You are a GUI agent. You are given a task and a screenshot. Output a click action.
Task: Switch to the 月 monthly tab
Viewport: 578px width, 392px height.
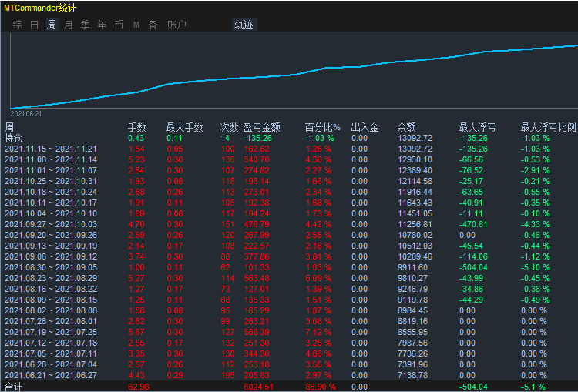click(68, 25)
